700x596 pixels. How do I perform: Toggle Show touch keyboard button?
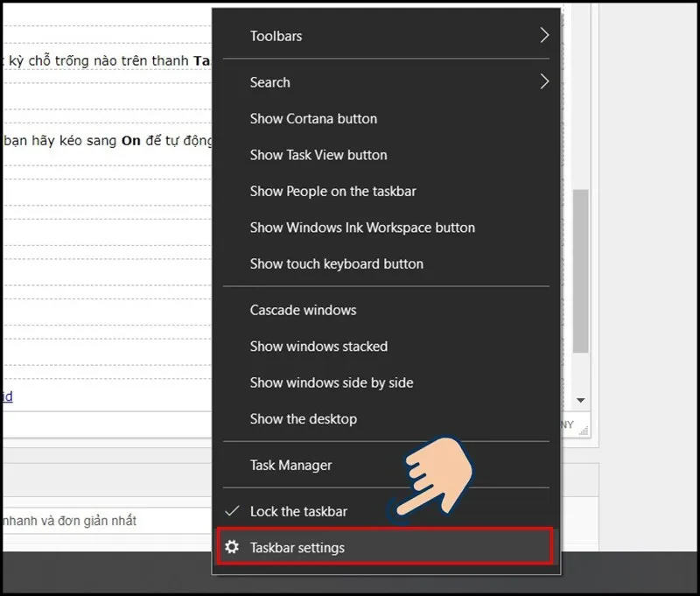(x=385, y=263)
